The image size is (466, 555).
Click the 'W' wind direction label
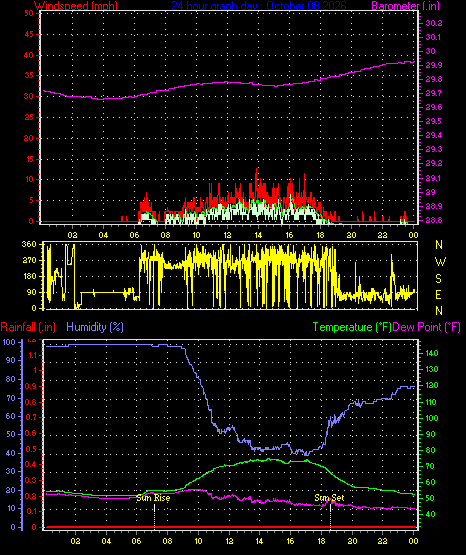440,262
